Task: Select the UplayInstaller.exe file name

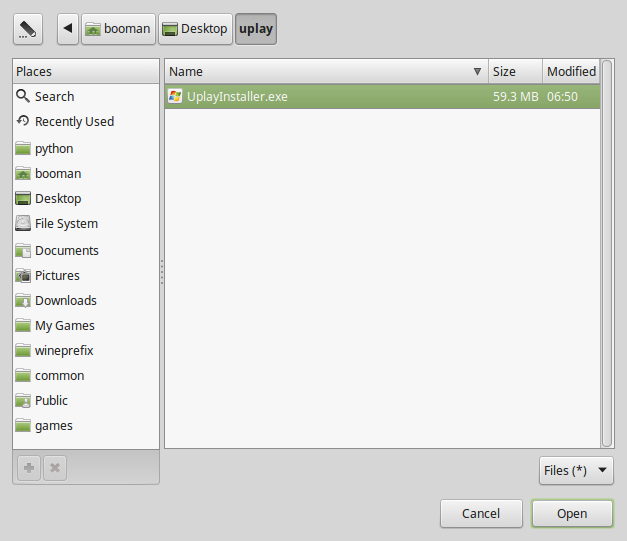Action: [237, 96]
